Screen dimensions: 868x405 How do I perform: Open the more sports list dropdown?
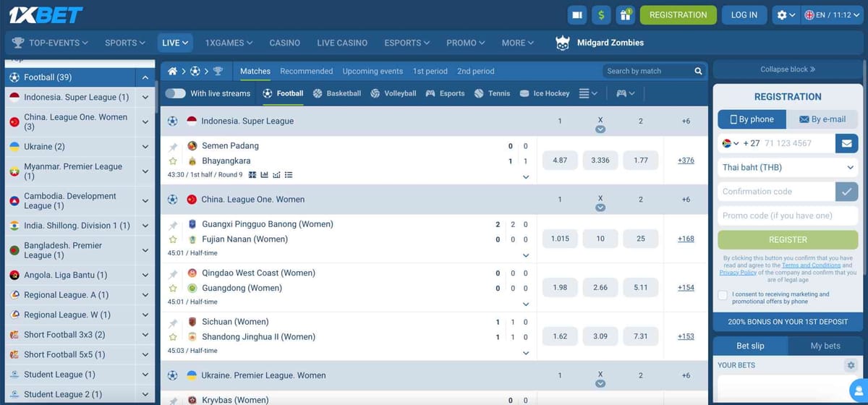[588, 93]
